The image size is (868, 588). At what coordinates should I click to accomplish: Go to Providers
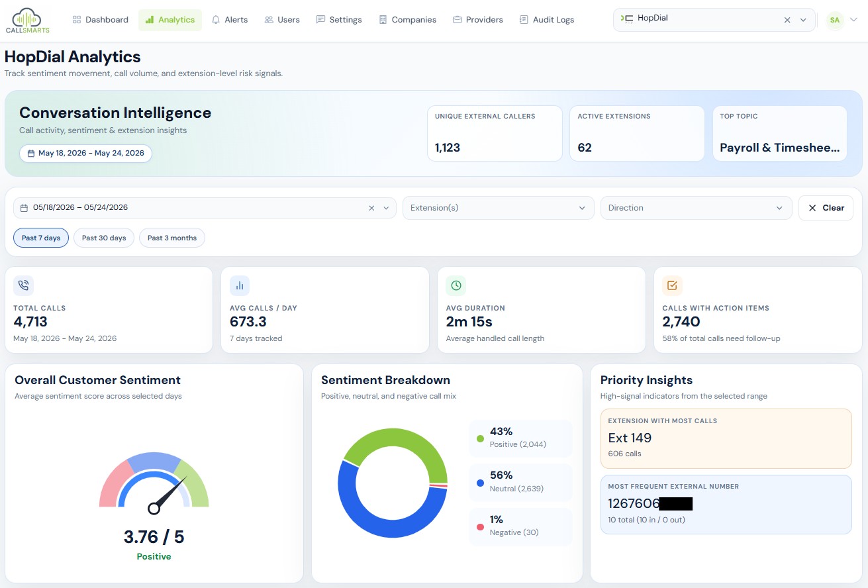coord(478,20)
